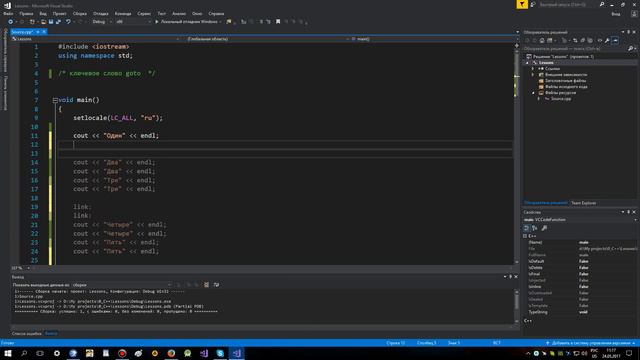Open the Справка menu
The width and height of the screenshot is (640, 360).
(x=216, y=13)
